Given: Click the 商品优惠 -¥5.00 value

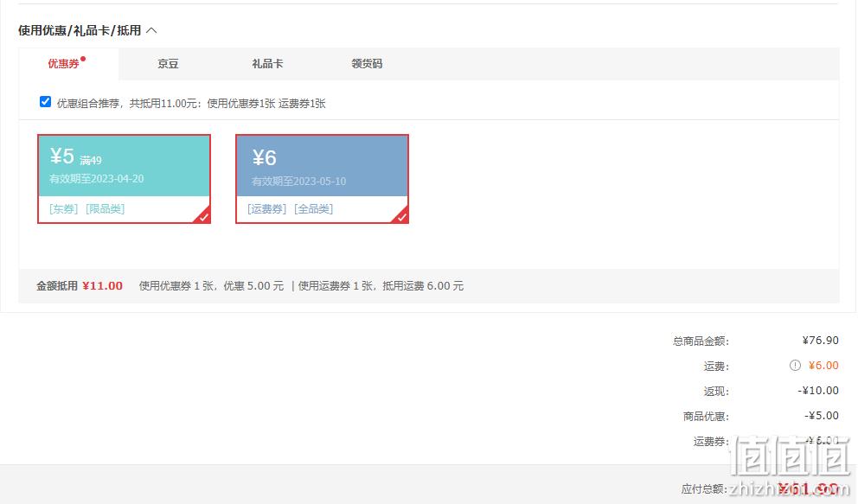Looking at the screenshot, I should click(x=822, y=416).
